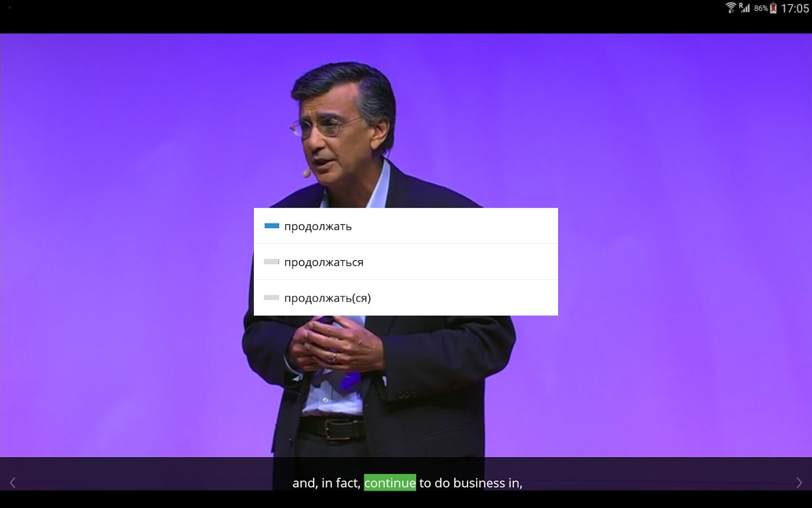Tap the Wi-Fi icon in the status bar
Image resolution: width=812 pixels, height=508 pixels.
731,8
